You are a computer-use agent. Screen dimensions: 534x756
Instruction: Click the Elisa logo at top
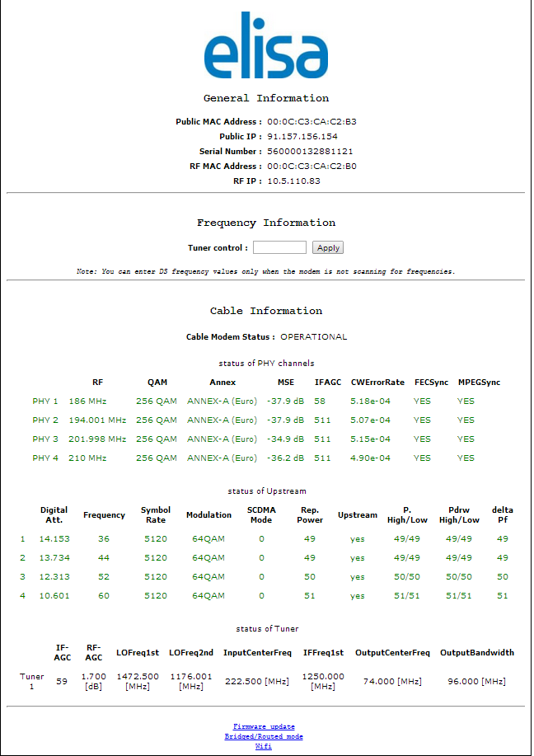[x=266, y=45]
